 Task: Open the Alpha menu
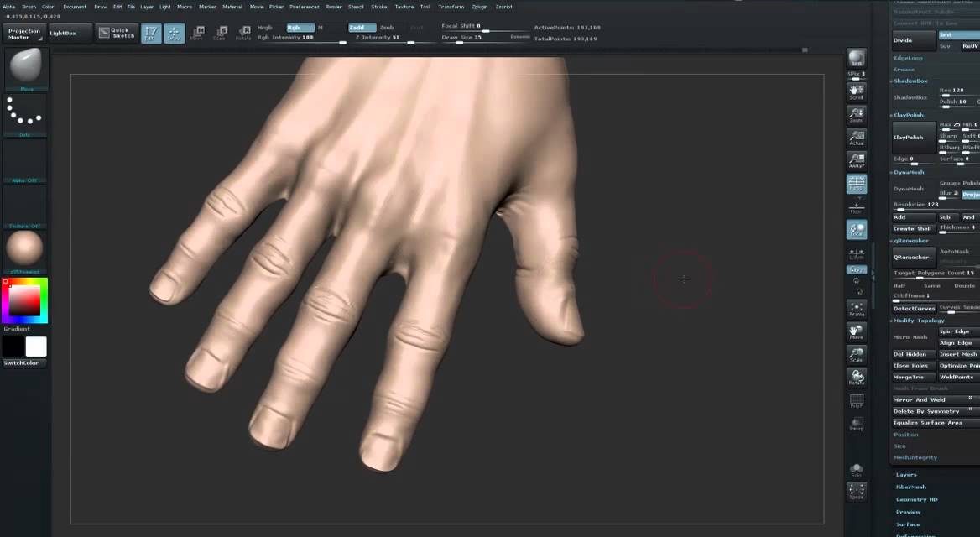[8, 7]
